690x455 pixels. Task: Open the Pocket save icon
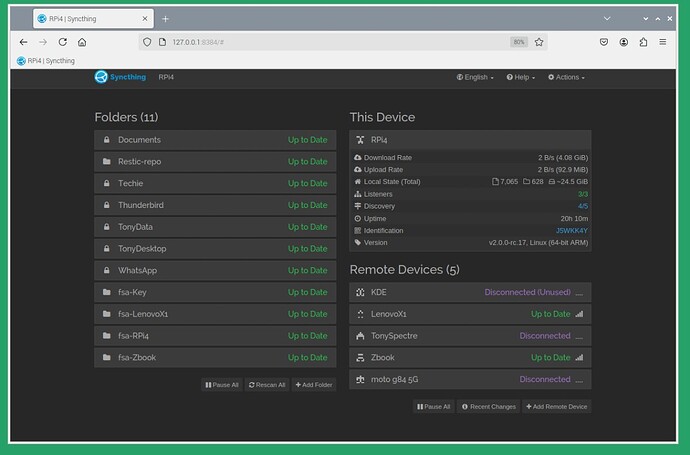604,42
